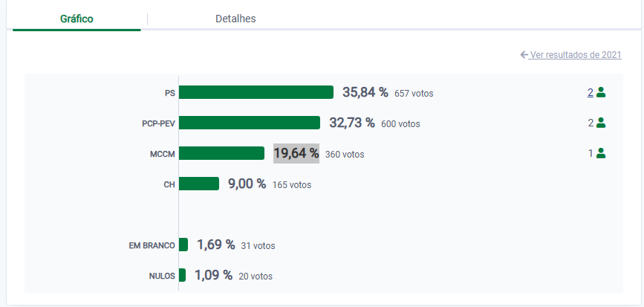Image resolution: width=644 pixels, height=307 pixels.
Task: Click the NULOS small green bar
Action: [x=182, y=275]
